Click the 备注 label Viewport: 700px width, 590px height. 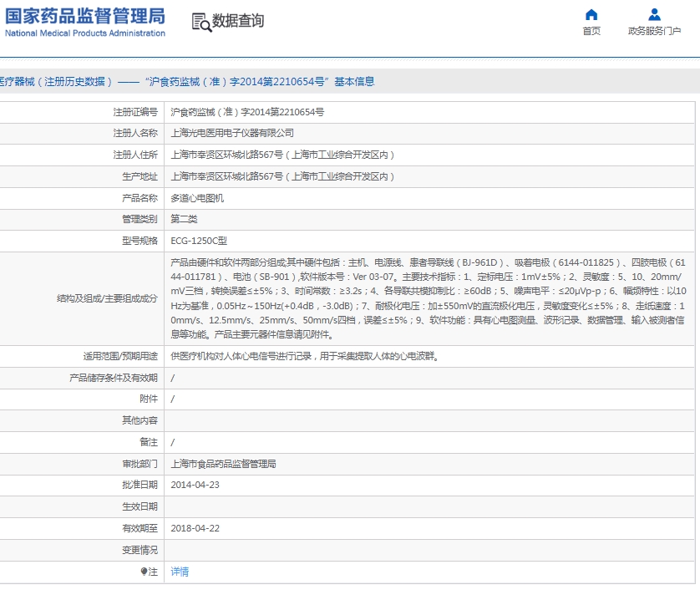[149, 442]
